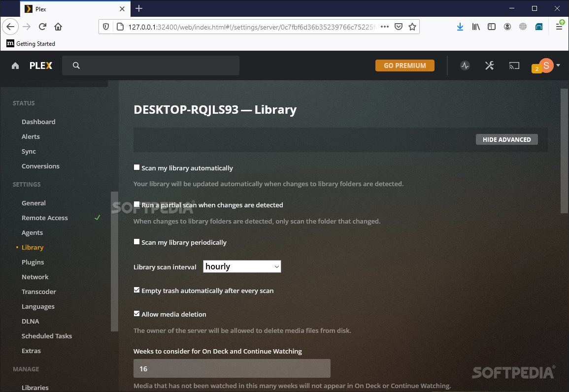This screenshot has width=569, height=392.
Task: Open Conversions in the sidebar
Action: click(40, 166)
